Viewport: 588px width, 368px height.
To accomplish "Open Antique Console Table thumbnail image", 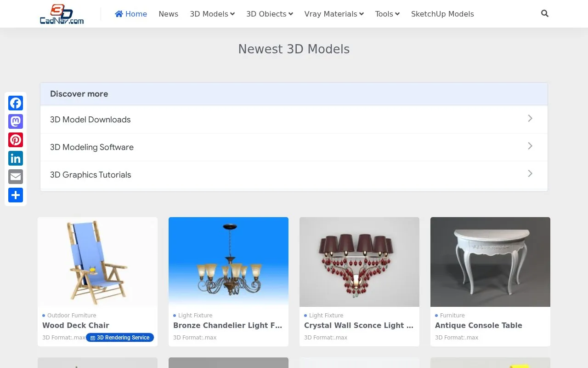I will [490, 262].
